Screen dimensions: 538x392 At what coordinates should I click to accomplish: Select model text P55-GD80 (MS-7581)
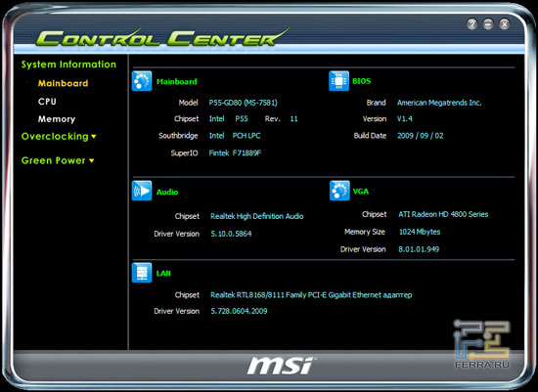pos(243,103)
